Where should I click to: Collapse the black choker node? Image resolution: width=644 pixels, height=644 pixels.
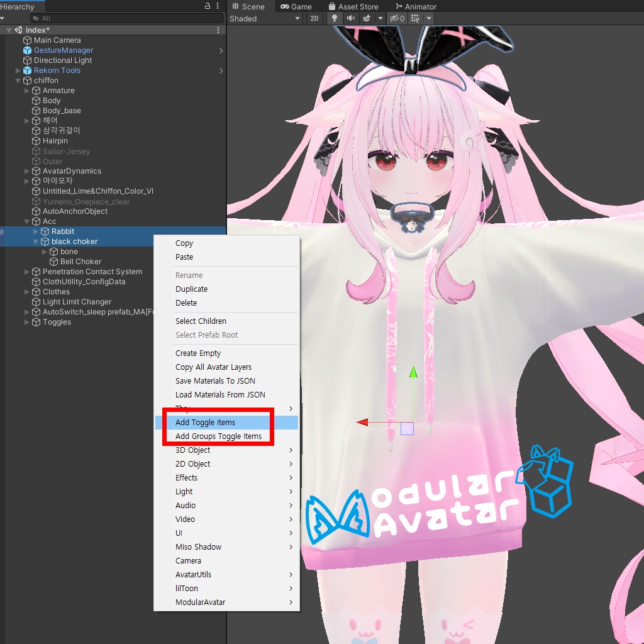[35, 242]
